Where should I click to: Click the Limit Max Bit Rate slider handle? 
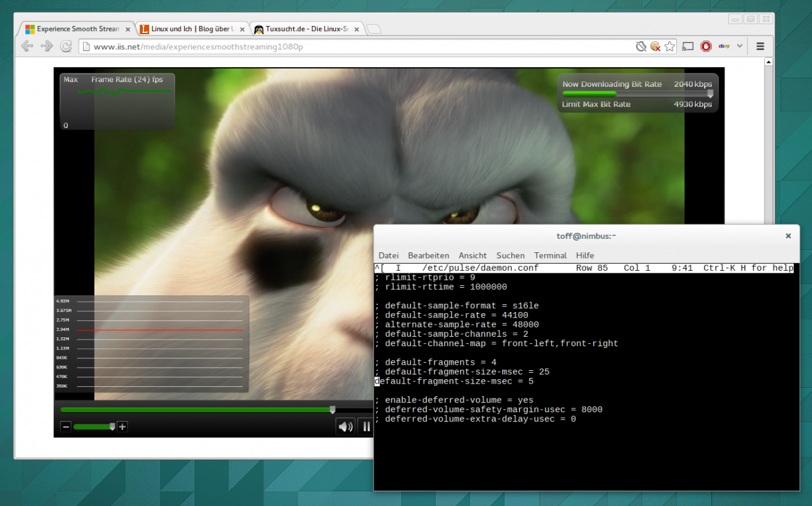click(x=710, y=93)
